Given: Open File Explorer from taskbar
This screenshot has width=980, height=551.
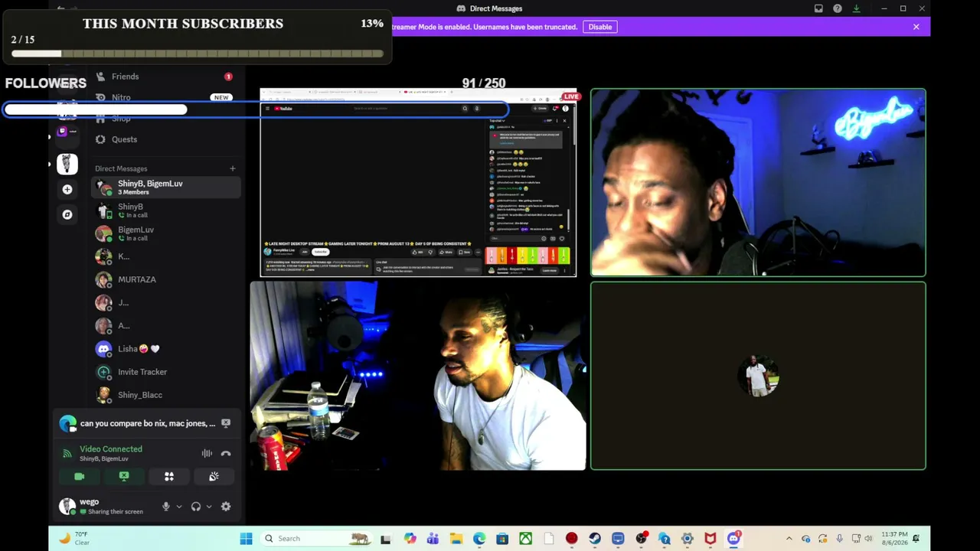Looking at the screenshot, I should pos(456,539).
